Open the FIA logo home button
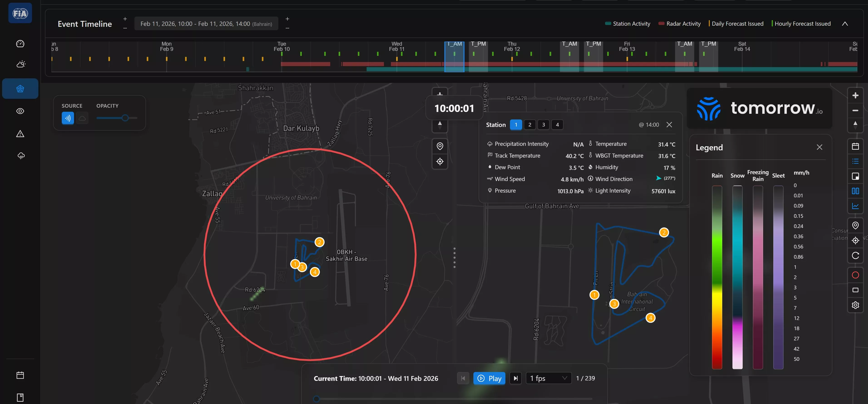Viewport: 868px width, 404px height. coord(20,13)
